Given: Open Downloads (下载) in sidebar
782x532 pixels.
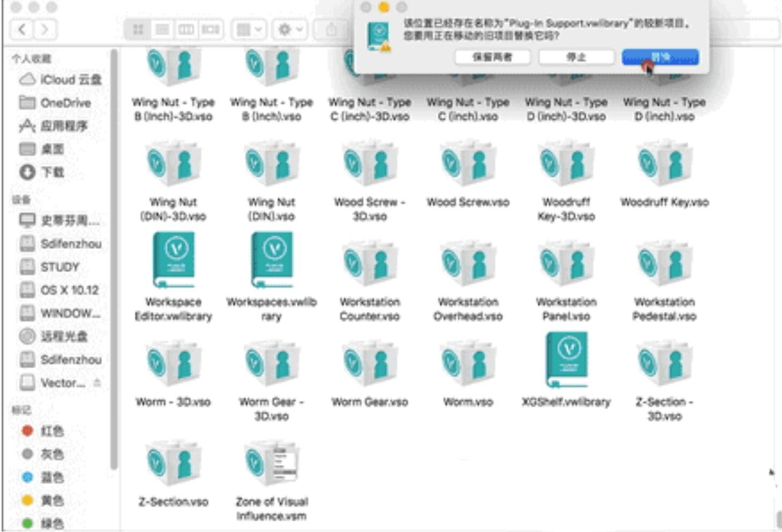Looking at the screenshot, I should (42, 172).
